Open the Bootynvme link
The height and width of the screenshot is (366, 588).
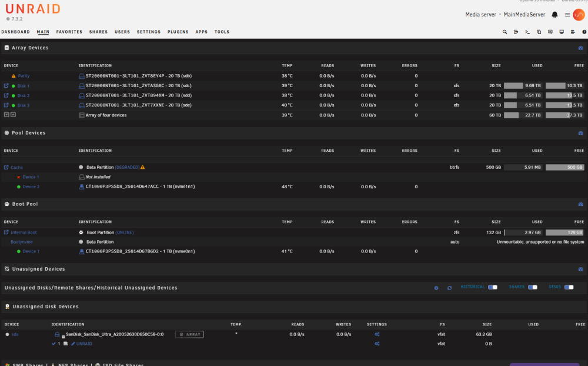22,242
